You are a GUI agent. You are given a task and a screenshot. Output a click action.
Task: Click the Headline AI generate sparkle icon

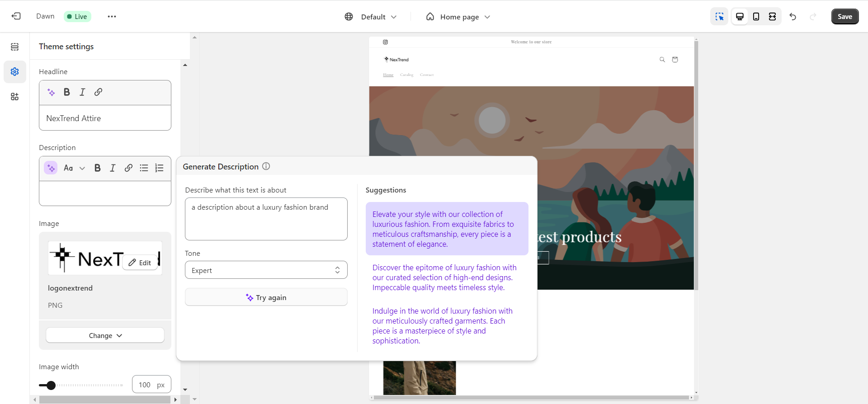[x=51, y=92]
